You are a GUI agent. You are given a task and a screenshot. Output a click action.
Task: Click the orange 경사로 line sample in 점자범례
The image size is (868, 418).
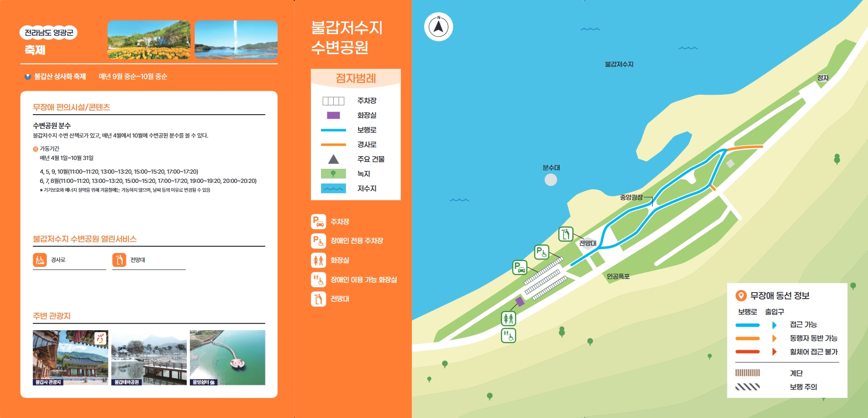click(333, 145)
